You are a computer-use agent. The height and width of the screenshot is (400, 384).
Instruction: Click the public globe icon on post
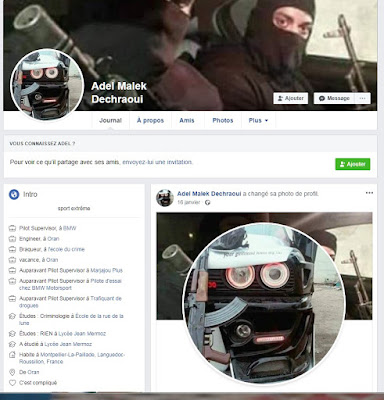pyautogui.click(x=208, y=202)
